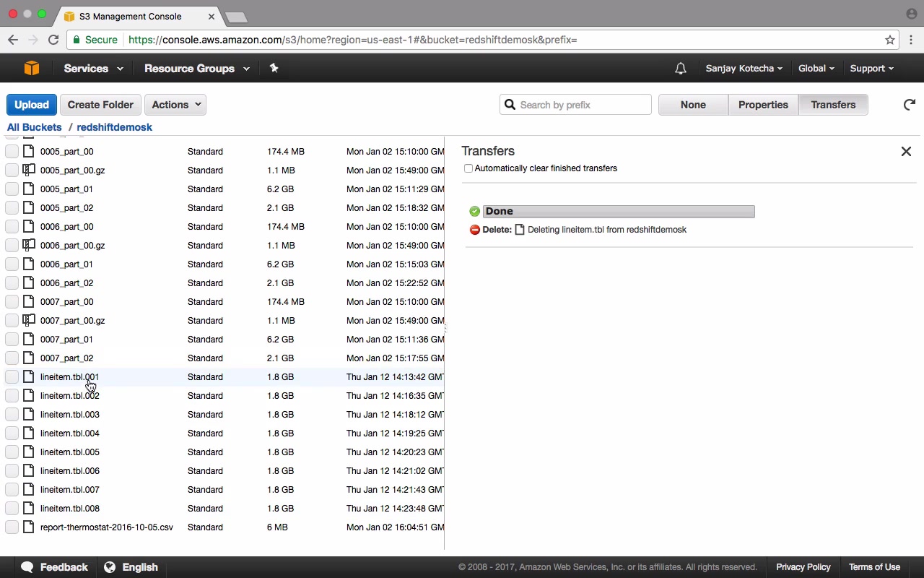Click file icon for report-thermostat-2016-10-05.csv
Viewport: 924px width, 578px height.
tap(28, 527)
